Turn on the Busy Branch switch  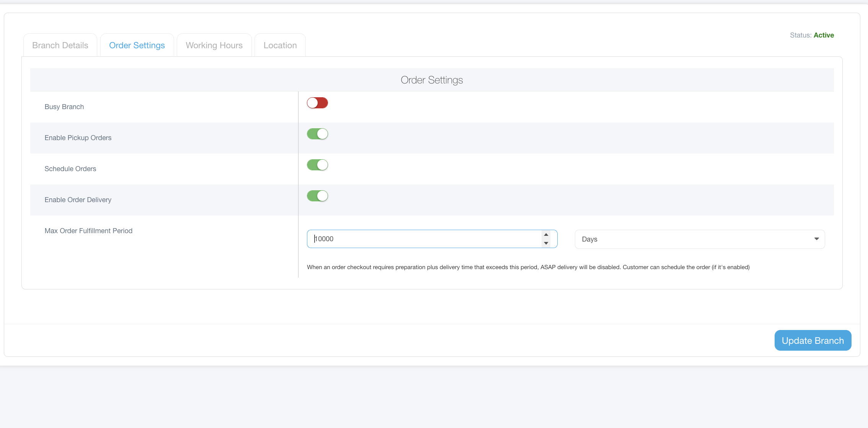coord(317,103)
